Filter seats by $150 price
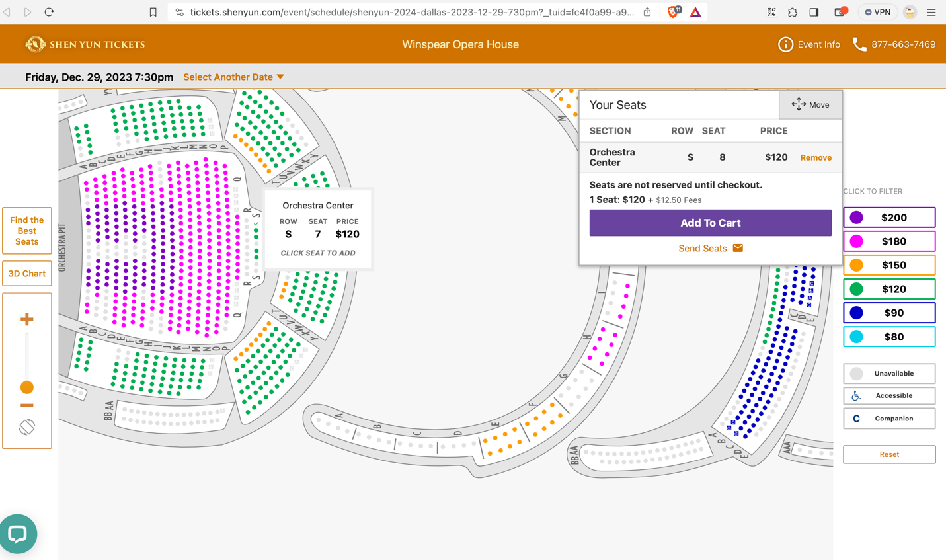 [x=889, y=265]
